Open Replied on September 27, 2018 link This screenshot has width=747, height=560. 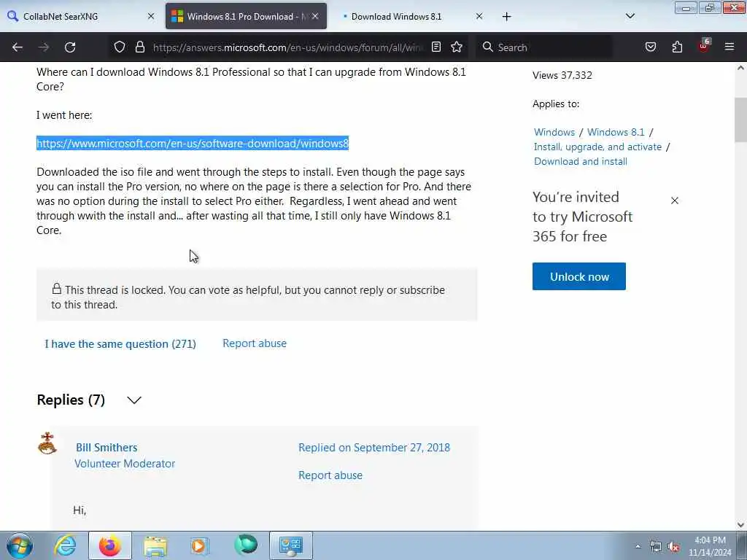pos(374,448)
